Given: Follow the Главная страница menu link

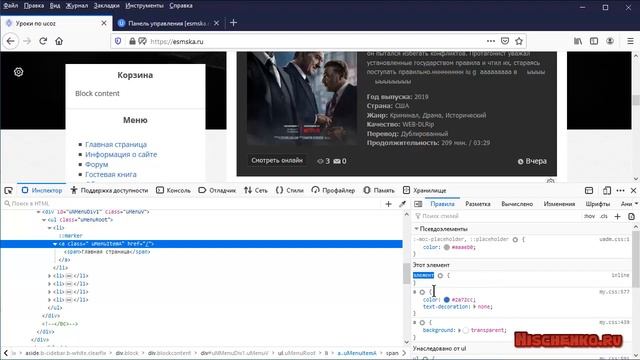Looking at the screenshot, I should (x=116, y=144).
